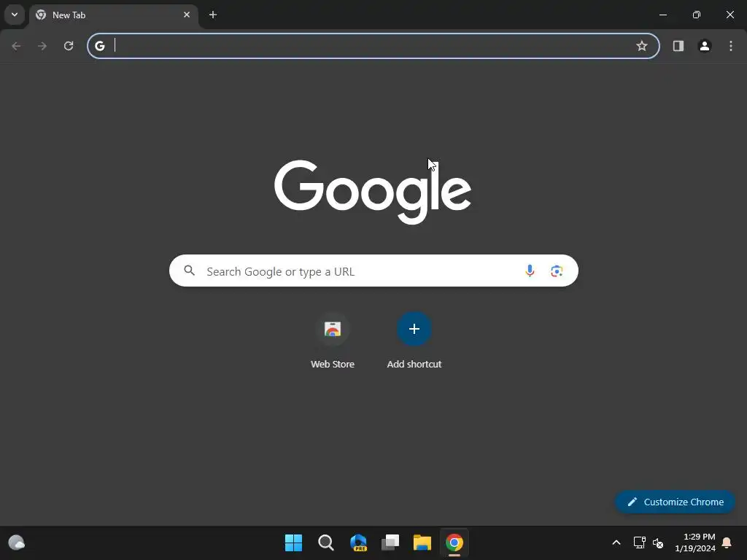Open network status in the system tray
The height and width of the screenshot is (560, 747).
tap(639, 542)
